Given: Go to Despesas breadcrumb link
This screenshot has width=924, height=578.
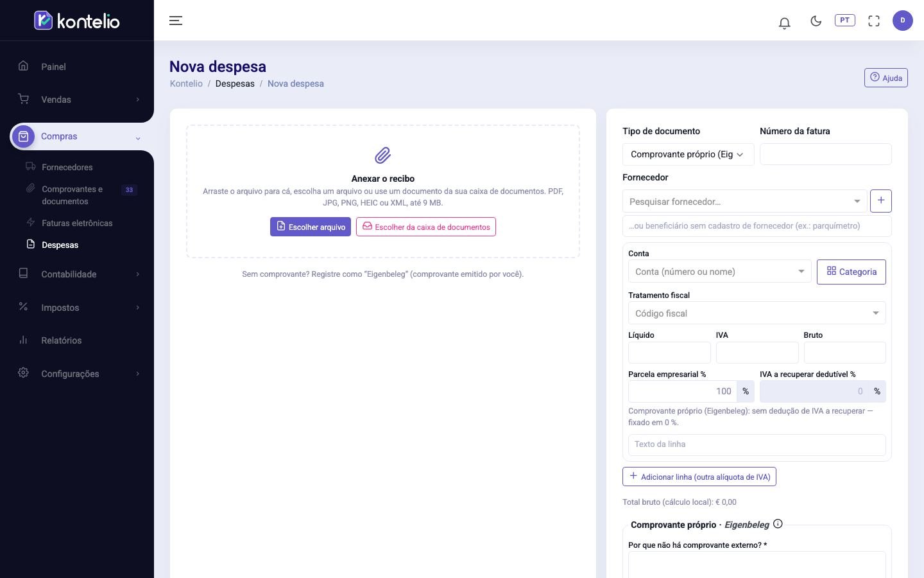Looking at the screenshot, I should point(235,83).
